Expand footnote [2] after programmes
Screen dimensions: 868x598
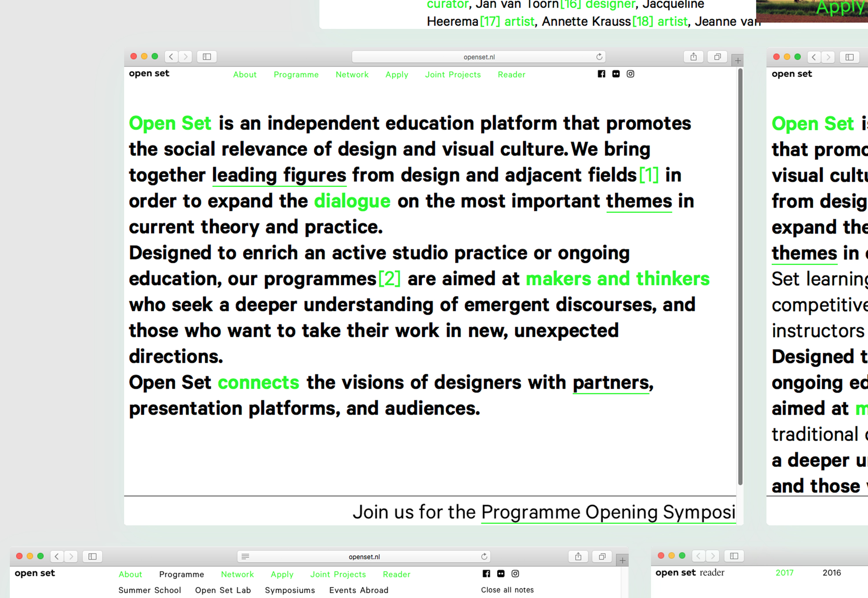[389, 279]
